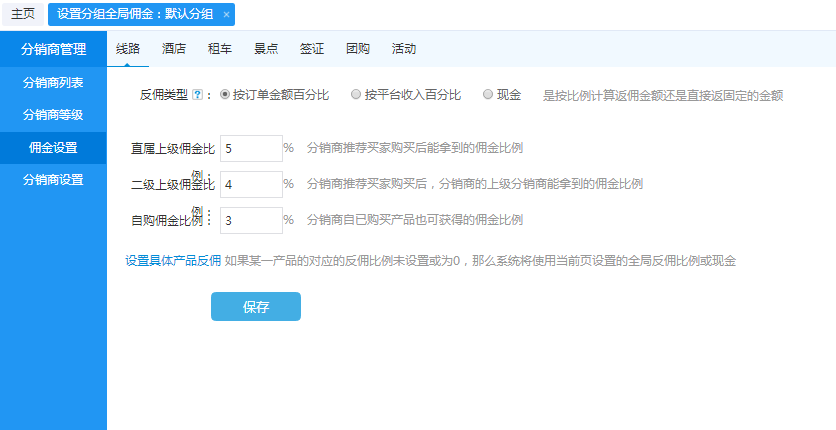Open 分销商设置 sidebar item

point(53,180)
